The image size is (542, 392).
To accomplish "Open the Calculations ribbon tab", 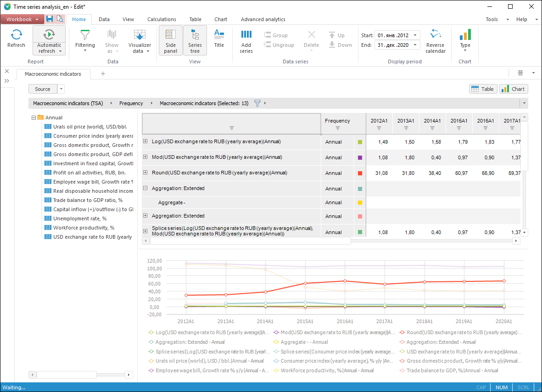I will 162,19.
